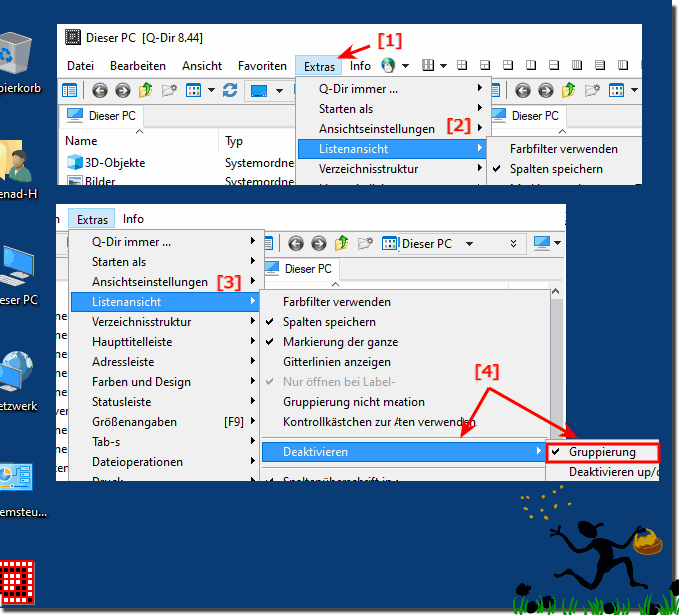Open the view dropdown arrow in the top window's left pane
Image resolution: width=679 pixels, height=615 pixels.
pyautogui.click(x=211, y=90)
